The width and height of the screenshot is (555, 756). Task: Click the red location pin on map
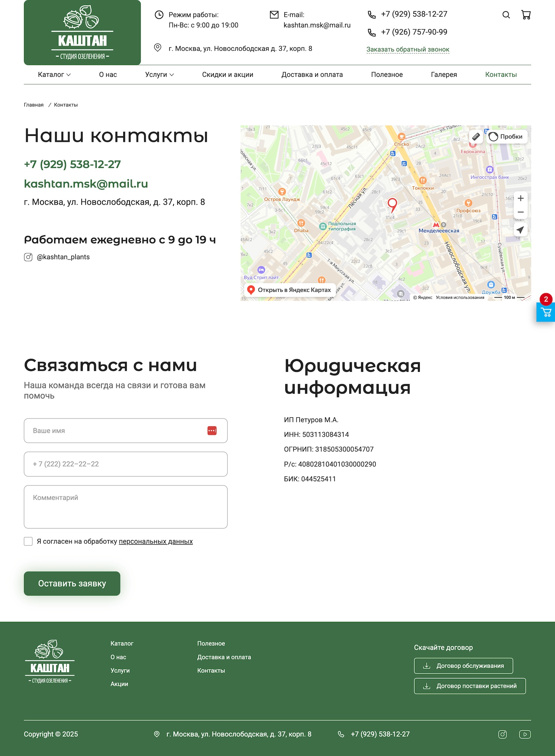point(392,205)
